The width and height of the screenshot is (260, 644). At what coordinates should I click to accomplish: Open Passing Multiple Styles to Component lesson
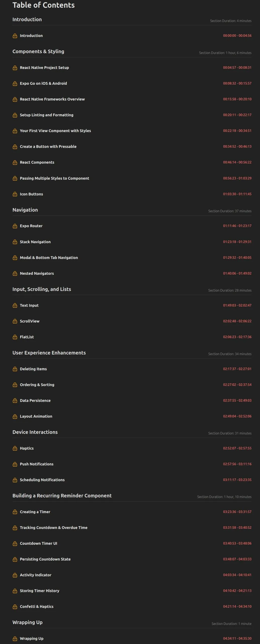[x=54, y=178]
